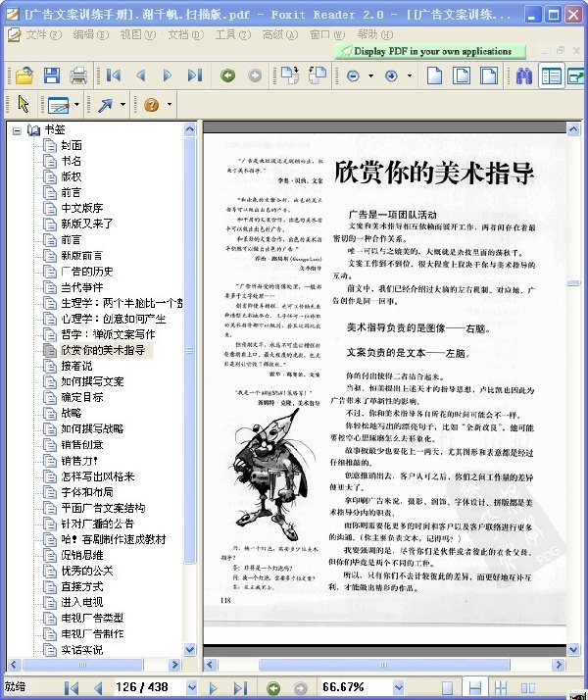Click document horizontal scrollbar thumb
The image size is (588, 700).
[x=384, y=665]
